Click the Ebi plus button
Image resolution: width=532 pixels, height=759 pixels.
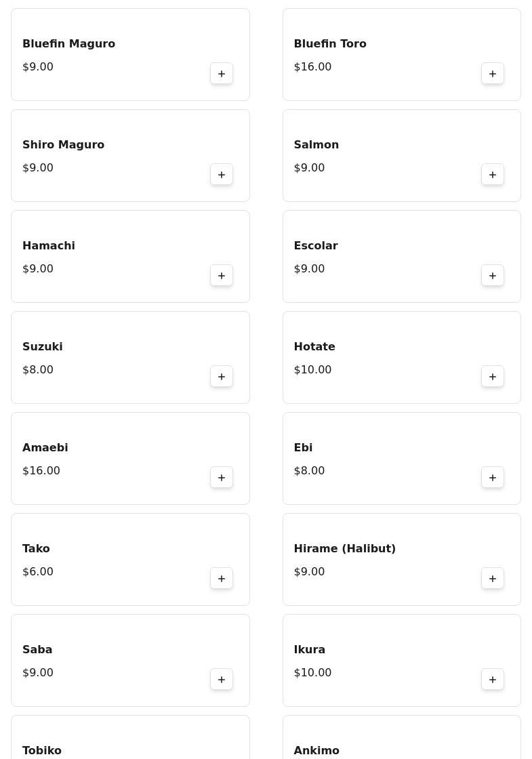493,478
